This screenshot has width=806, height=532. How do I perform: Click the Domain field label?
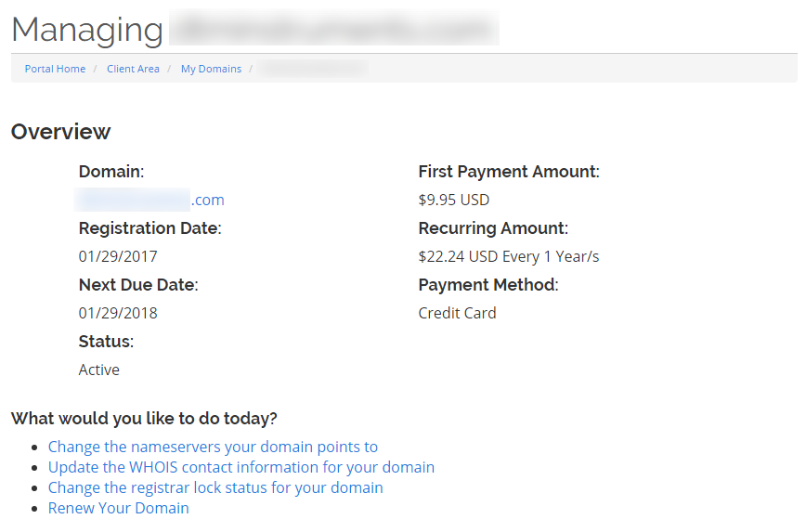tap(110, 172)
